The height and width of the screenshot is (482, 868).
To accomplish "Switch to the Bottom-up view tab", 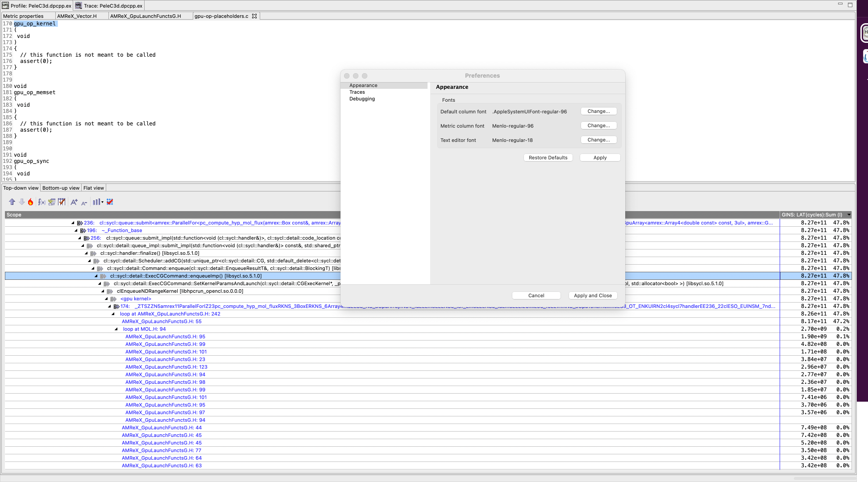I will click(x=61, y=187).
